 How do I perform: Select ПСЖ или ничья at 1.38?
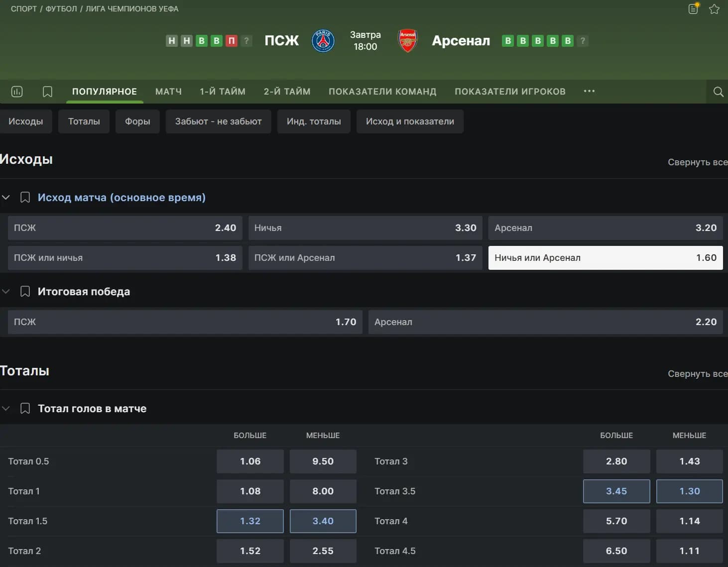point(125,258)
